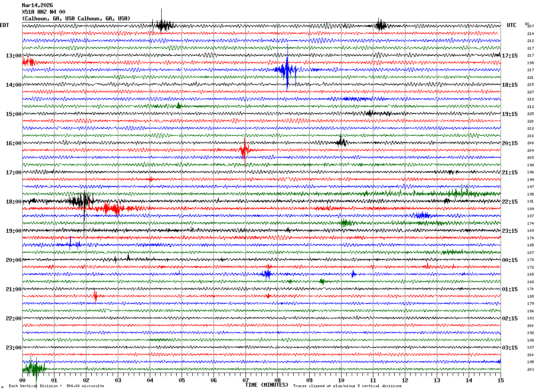The image size is (536, 392).
Task: Click the DC offset value 221
Action: coord(530,77)
